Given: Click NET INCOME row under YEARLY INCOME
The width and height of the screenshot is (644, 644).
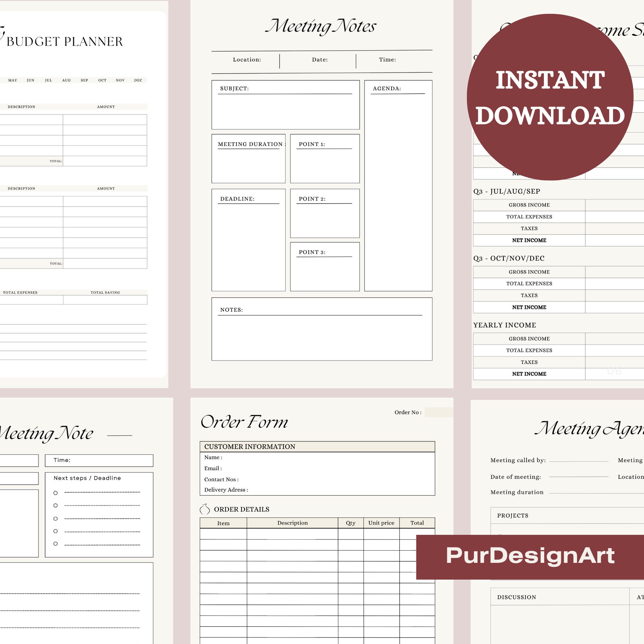Looking at the screenshot, I should point(529,374).
